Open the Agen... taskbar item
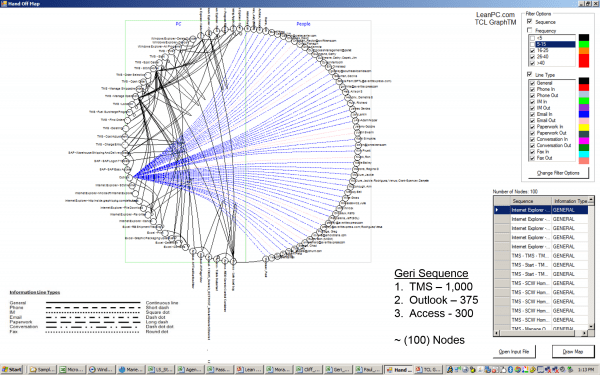 tap(189, 370)
